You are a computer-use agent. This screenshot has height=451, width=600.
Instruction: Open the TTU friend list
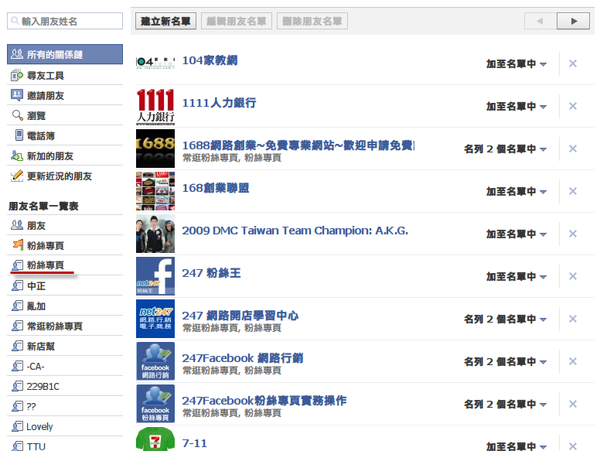pos(65,446)
